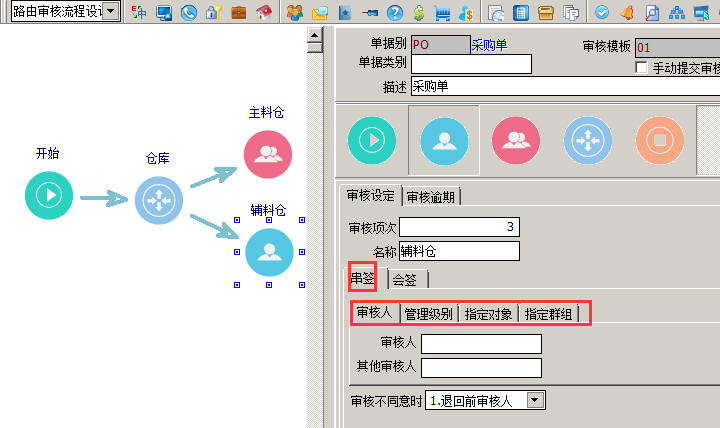Screen dimensions: 720x428
Task: Click the blue organization chart toolbar icon
Action: [677, 13]
